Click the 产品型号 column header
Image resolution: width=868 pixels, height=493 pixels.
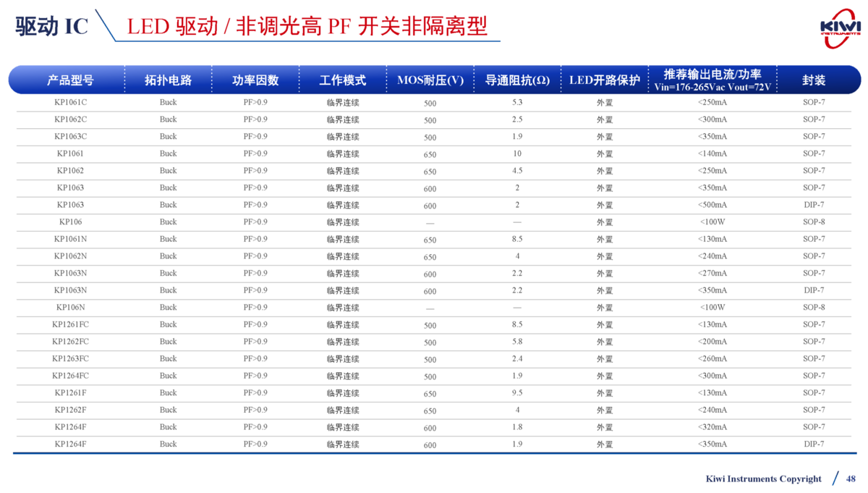click(x=70, y=80)
